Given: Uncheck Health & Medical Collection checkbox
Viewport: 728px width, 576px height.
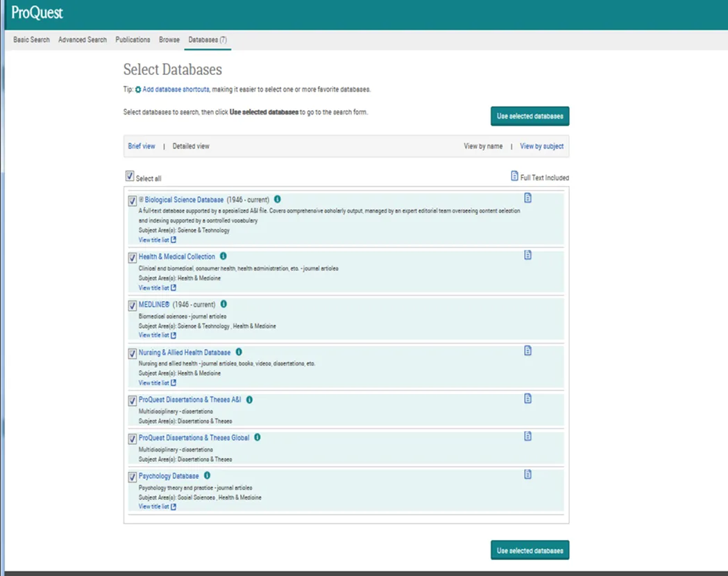Looking at the screenshot, I should pyautogui.click(x=133, y=257).
